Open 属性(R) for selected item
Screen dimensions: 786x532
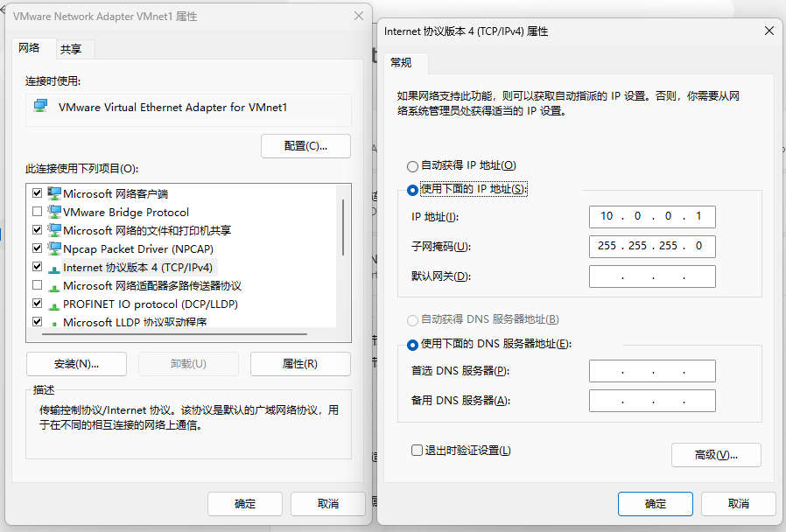[300, 364]
